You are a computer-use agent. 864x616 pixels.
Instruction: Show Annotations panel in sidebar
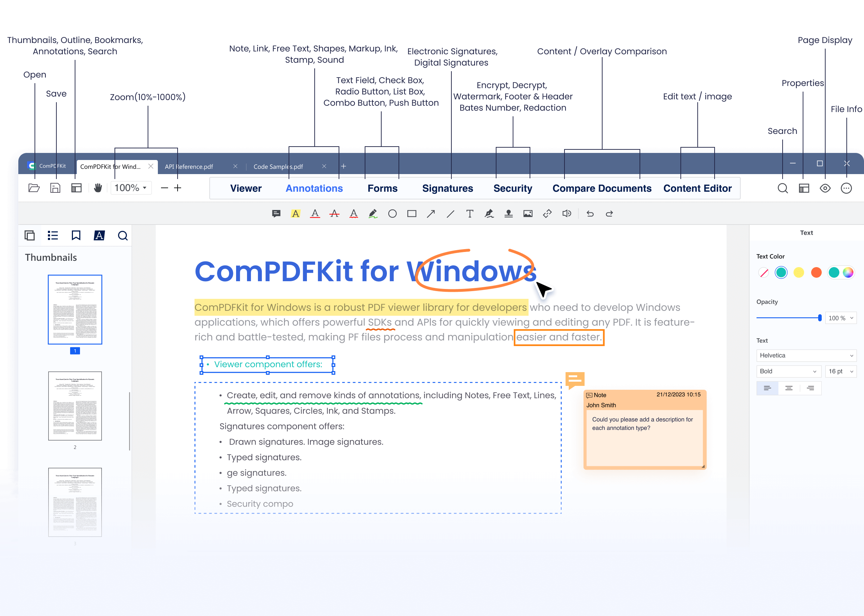99,235
